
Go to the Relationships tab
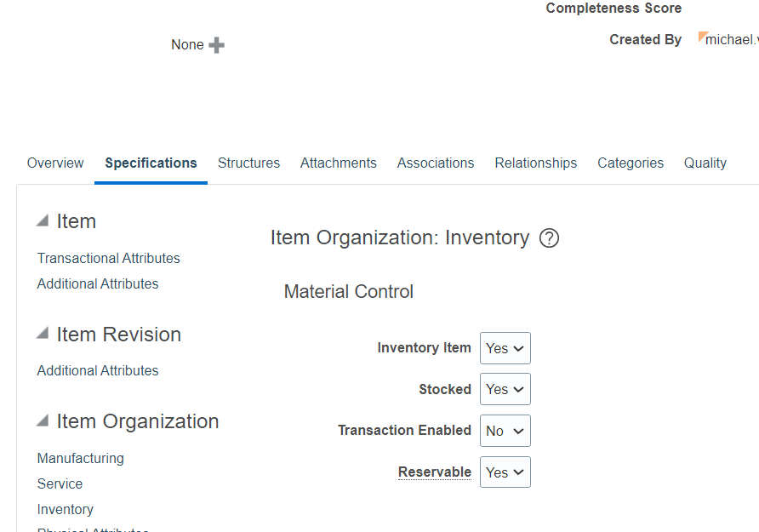535,163
